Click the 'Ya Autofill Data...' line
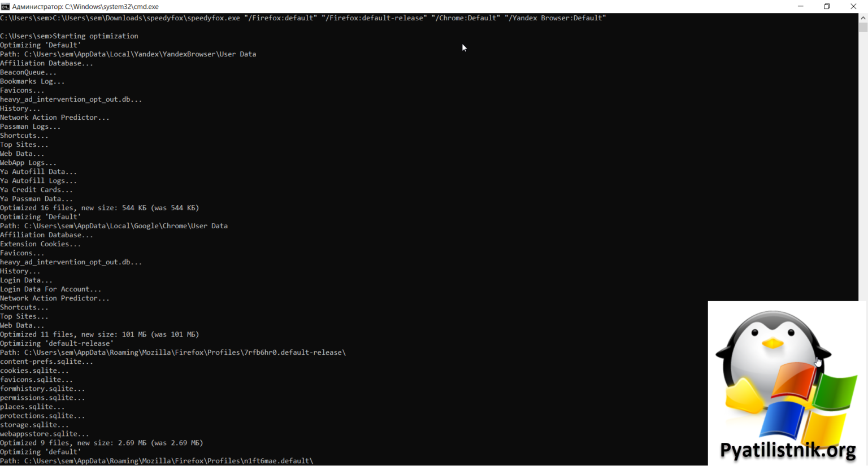 pos(38,172)
